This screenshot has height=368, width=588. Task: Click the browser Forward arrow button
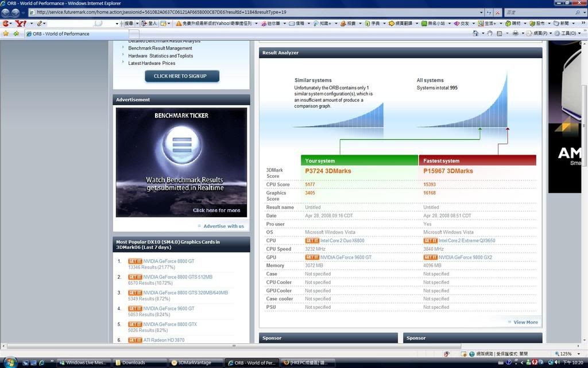tap(16, 13)
